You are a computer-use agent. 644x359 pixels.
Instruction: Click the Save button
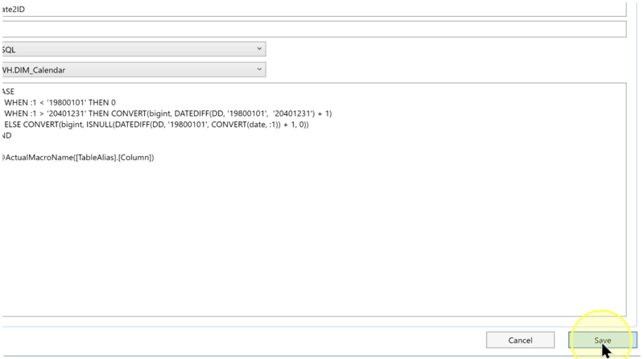(x=602, y=340)
